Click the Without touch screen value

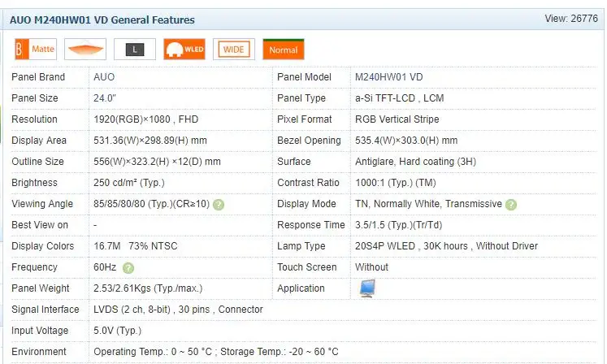coord(371,267)
